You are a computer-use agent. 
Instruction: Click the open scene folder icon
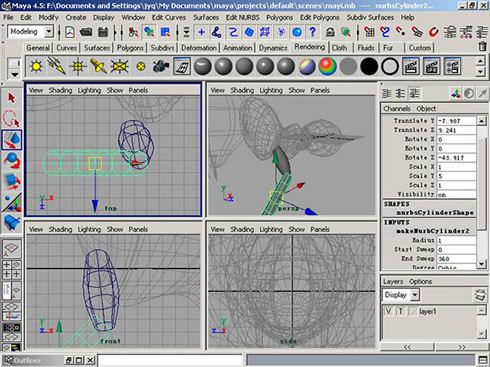tap(86, 32)
